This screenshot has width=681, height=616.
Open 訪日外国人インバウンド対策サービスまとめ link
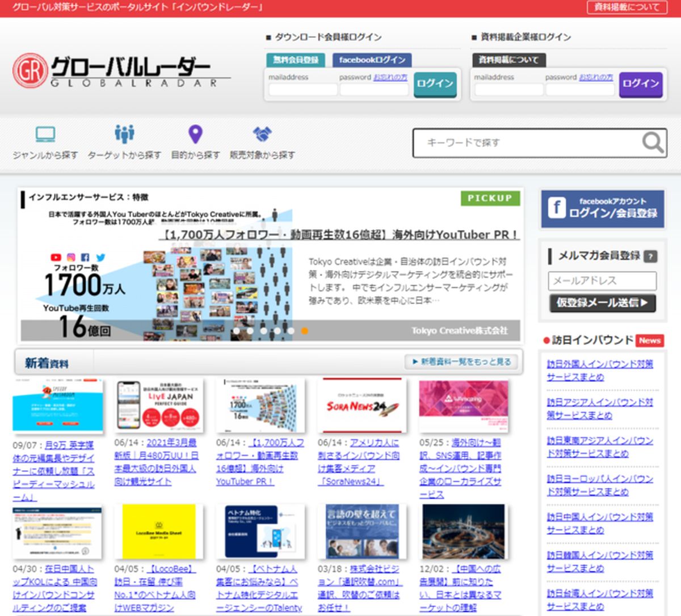600,370
